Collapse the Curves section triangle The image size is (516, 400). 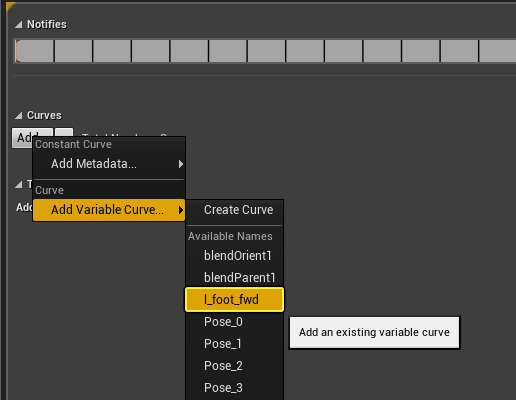[19, 116]
